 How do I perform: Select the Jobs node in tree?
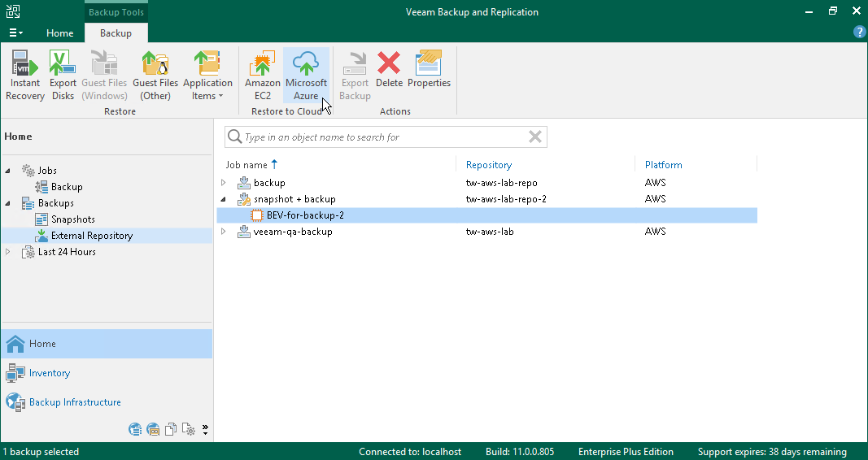[47, 171]
